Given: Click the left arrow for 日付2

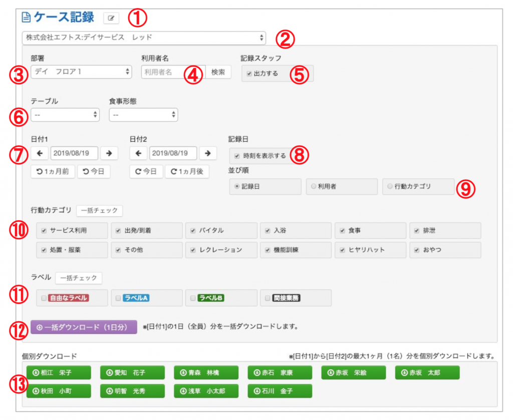Looking at the screenshot, I should click(138, 153).
